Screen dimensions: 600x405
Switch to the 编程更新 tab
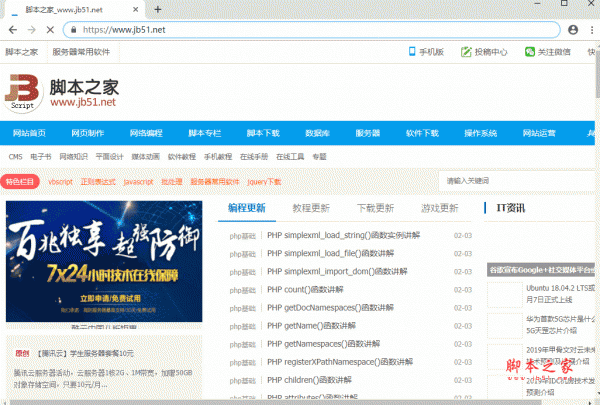tap(247, 208)
